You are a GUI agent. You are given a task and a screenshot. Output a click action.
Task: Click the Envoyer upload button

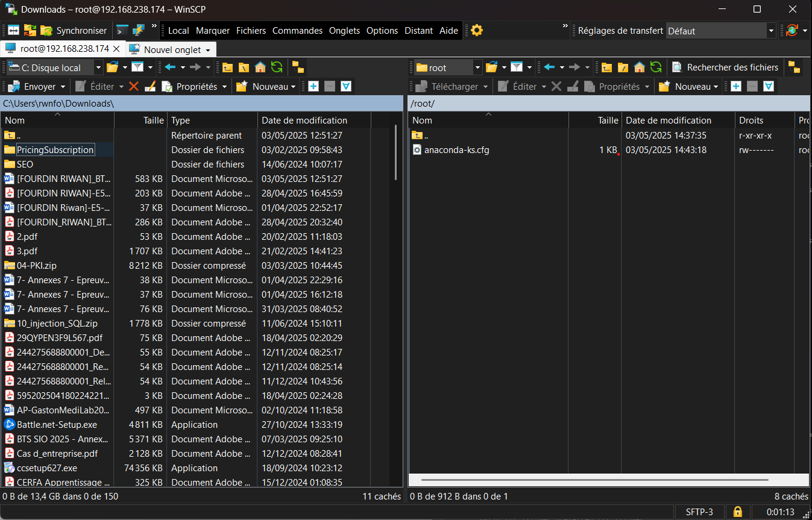tap(32, 87)
